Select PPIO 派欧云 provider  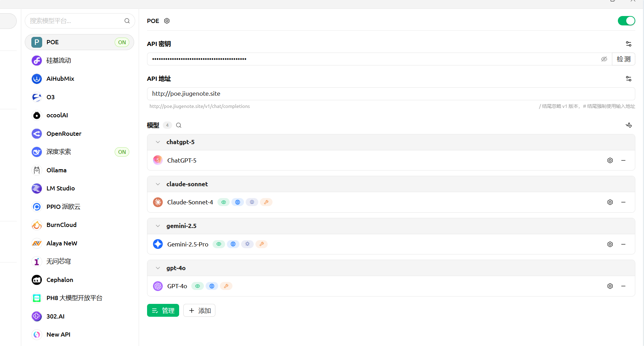pos(79,207)
